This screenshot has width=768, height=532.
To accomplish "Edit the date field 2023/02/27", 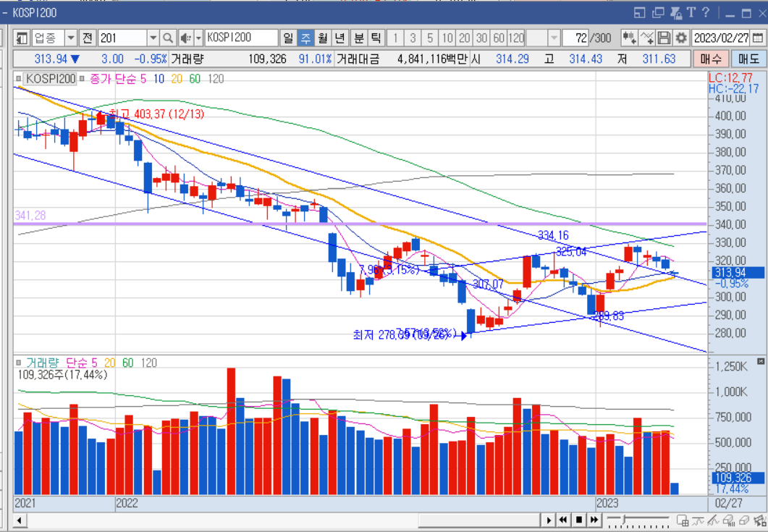I will 721,38.
